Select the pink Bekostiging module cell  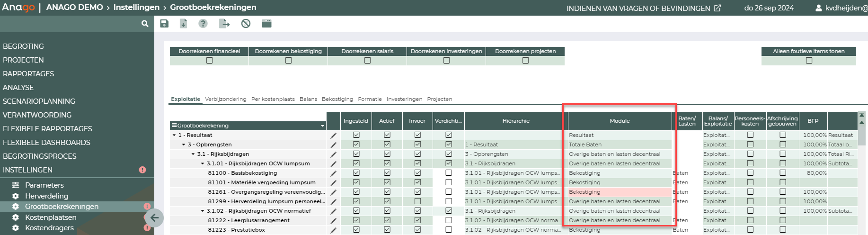[619, 192]
